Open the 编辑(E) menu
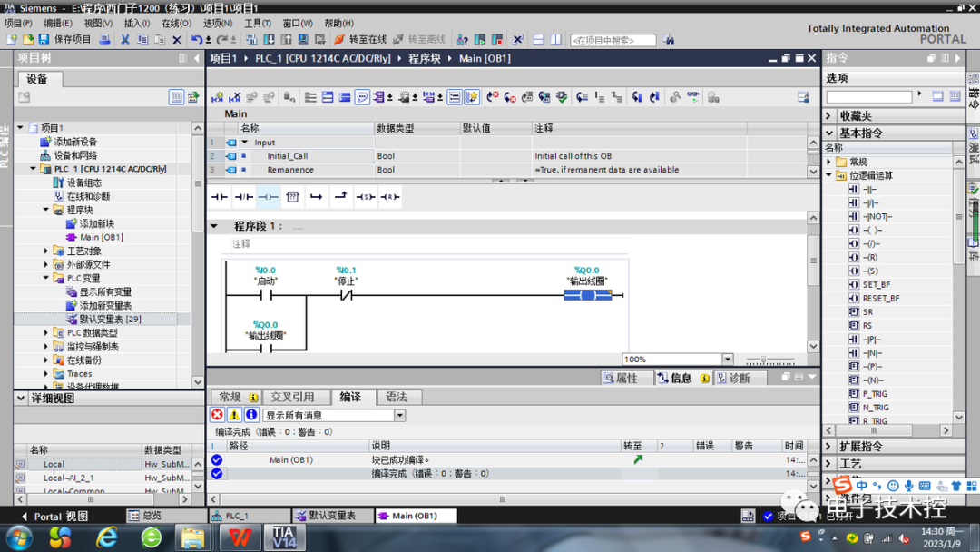The width and height of the screenshot is (980, 552). tap(58, 23)
